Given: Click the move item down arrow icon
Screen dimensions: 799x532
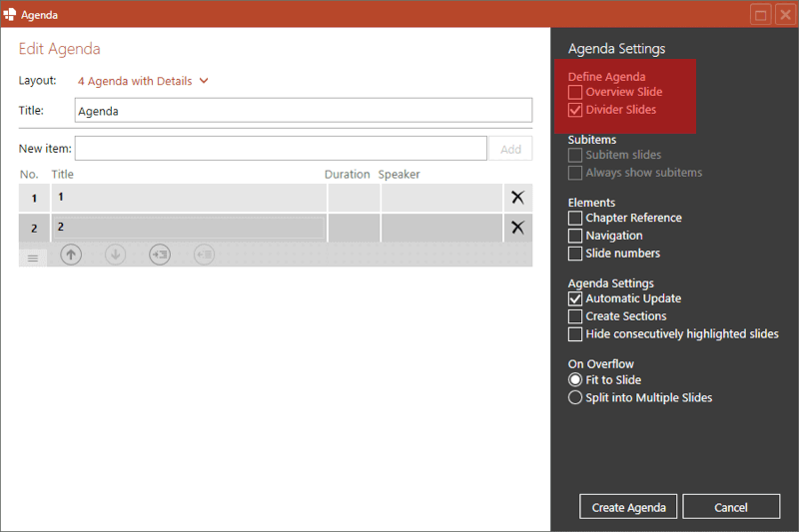Looking at the screenshot, I should point(116,256).
